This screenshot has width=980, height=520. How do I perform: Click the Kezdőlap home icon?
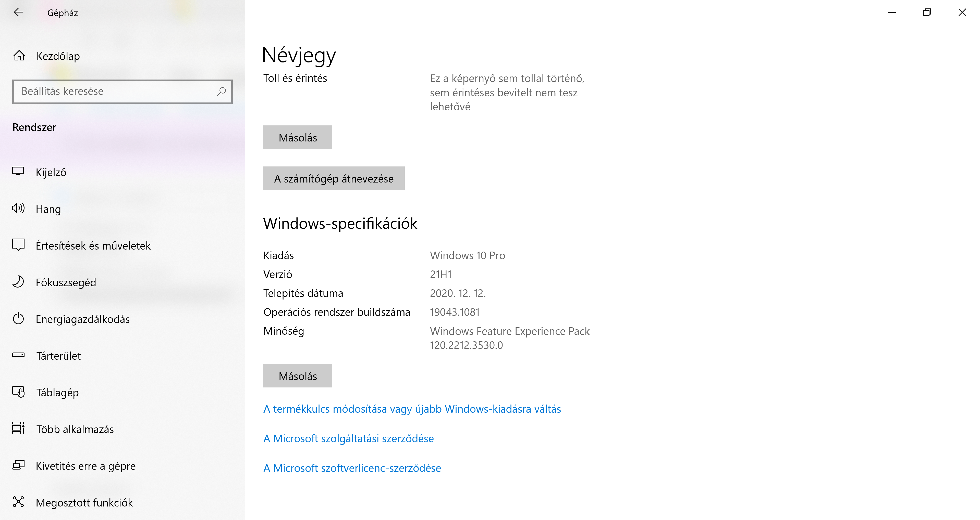click(x=19, y=56)
